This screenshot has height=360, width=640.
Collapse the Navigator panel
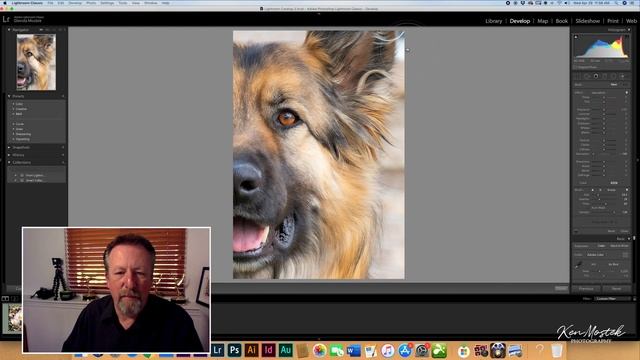(x=9, y=30)
